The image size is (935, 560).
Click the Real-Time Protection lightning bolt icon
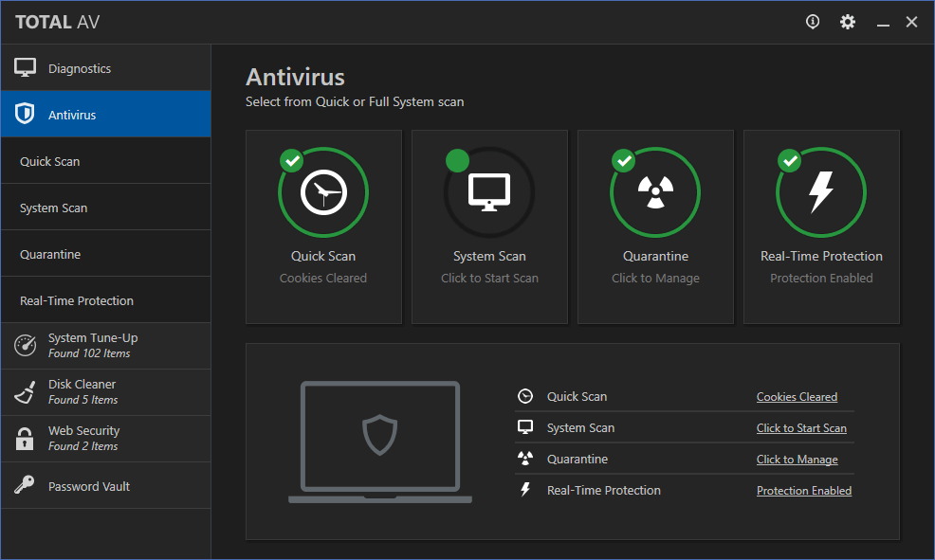click(821, 193)
